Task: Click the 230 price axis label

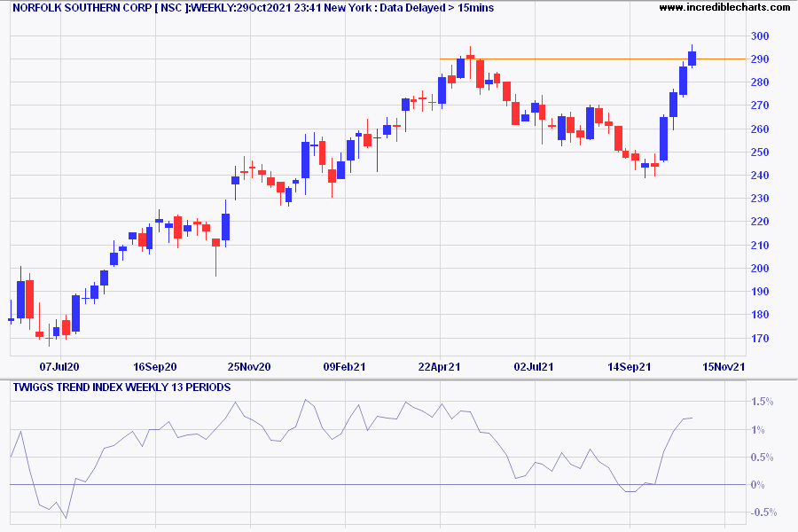Action: point(760,199)
